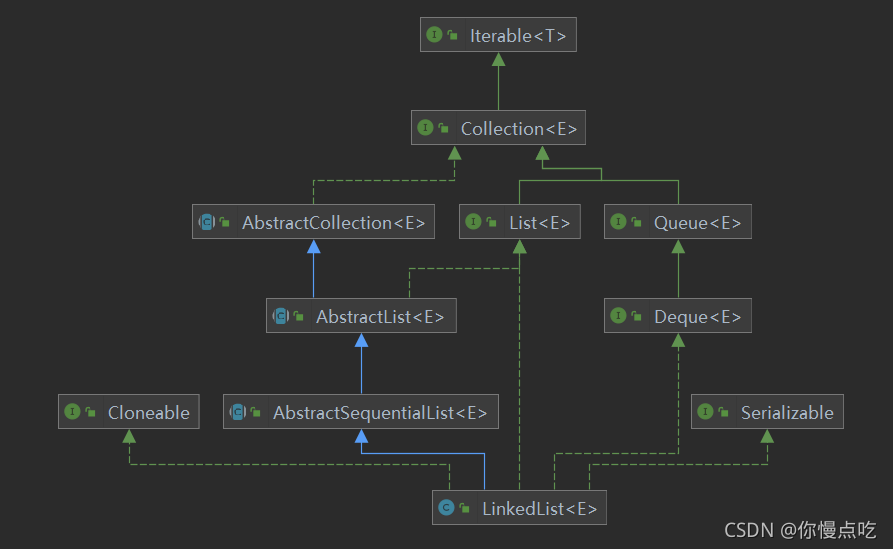Select the AbstractList<E> node label

pyautogui.click(x=380, y=317)
